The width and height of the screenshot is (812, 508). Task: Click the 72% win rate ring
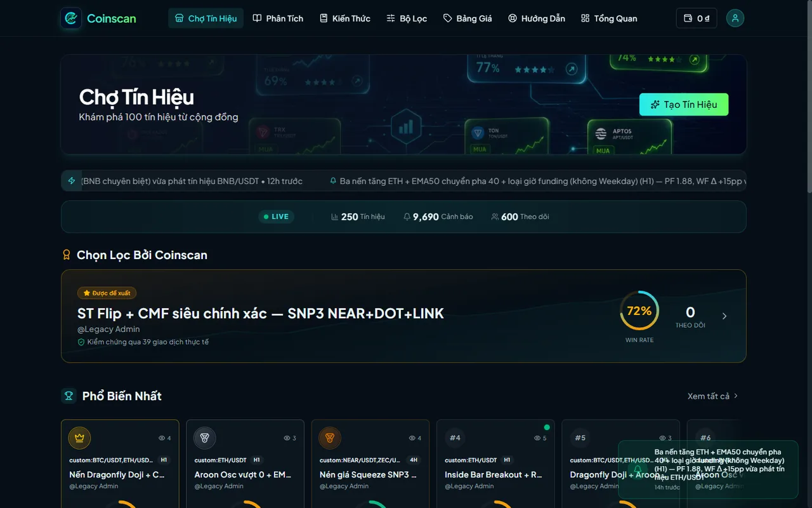(x=639, y=311)
